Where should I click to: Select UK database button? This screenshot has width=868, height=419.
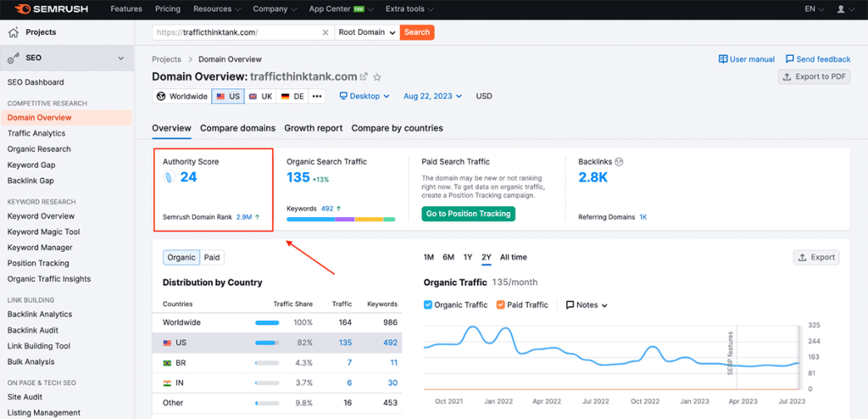tap(261, 97)
